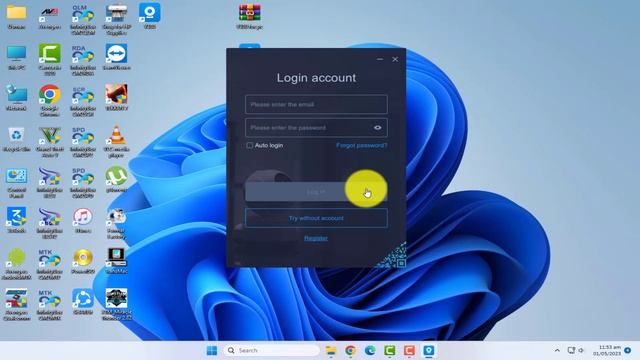Expand the system tray hidden icons chevron
This screenshot has height=360, width=640.
coord(557,351)
